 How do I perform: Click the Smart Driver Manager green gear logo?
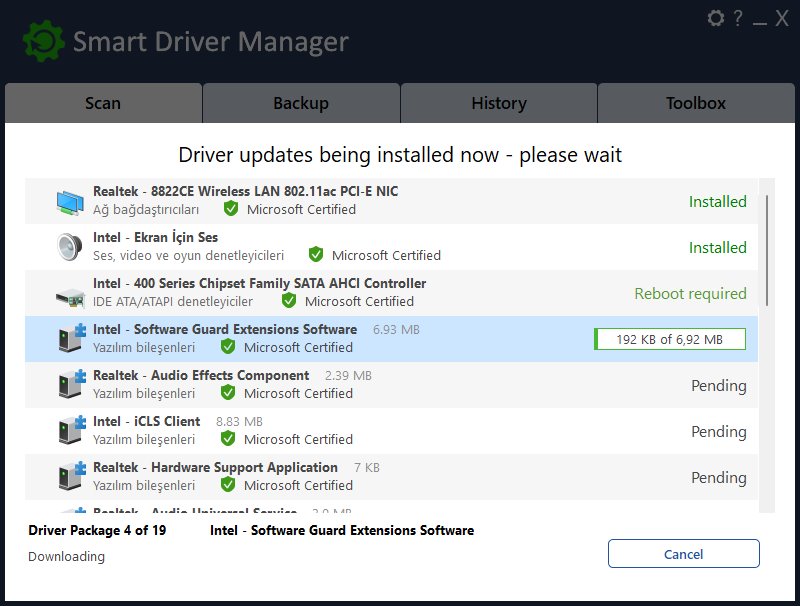coord(43,41)
